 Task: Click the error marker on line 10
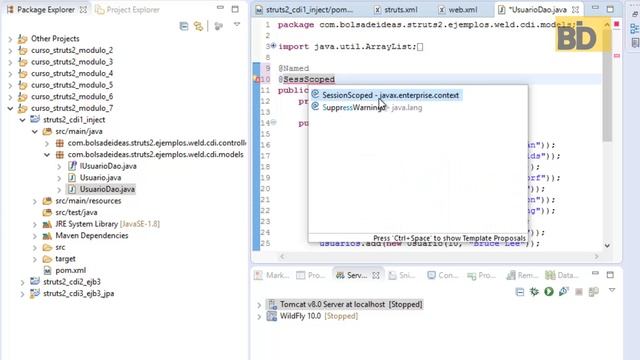[257, 79]
